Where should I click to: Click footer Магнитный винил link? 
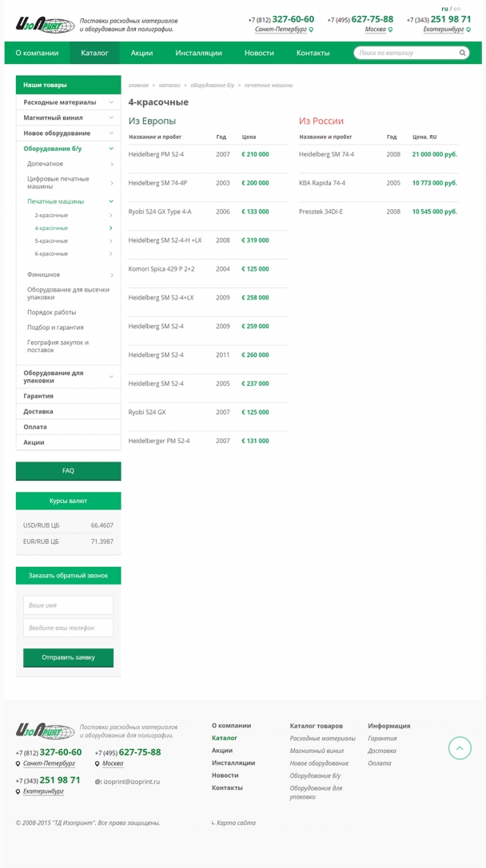(x=317, y=751)
